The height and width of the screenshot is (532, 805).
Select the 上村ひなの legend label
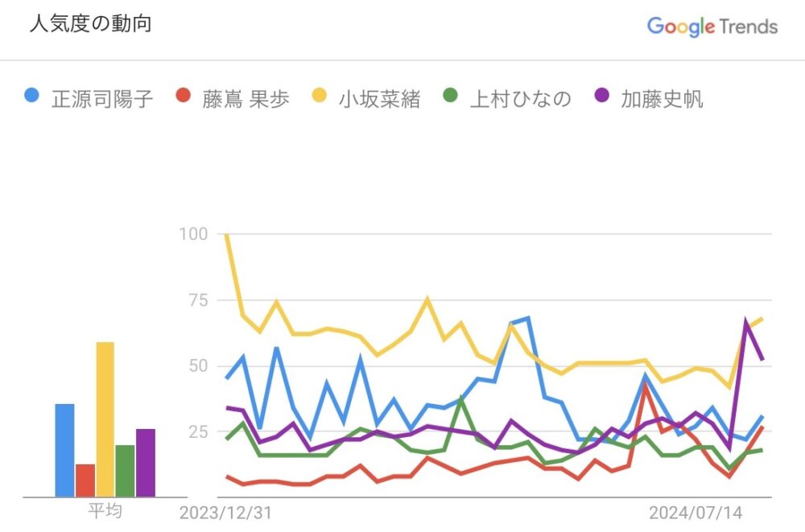click(x=520, y=99)
